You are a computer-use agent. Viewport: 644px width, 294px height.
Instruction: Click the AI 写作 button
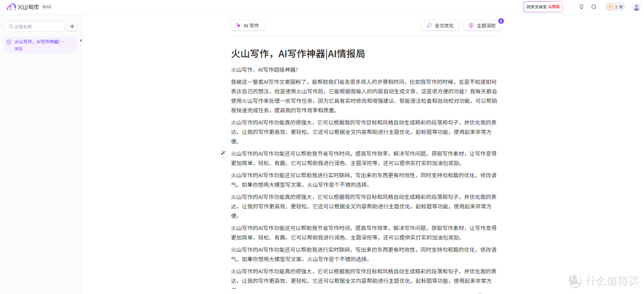(x=247, y=26)
